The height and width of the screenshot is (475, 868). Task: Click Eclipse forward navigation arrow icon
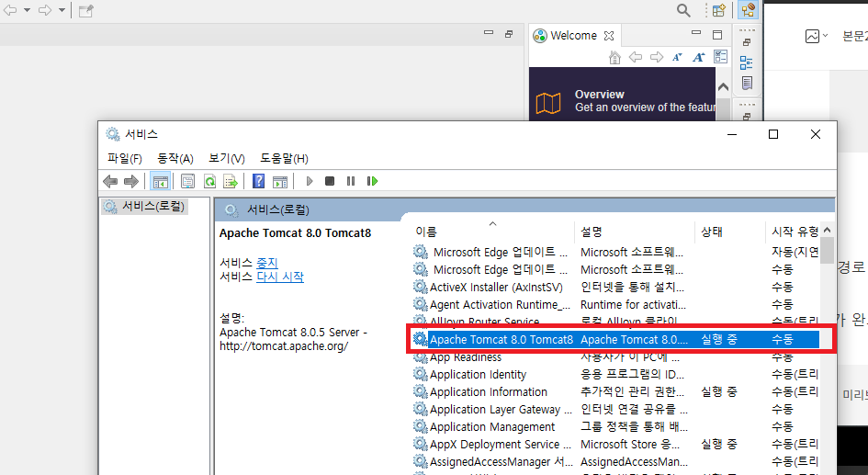point(45,10)
